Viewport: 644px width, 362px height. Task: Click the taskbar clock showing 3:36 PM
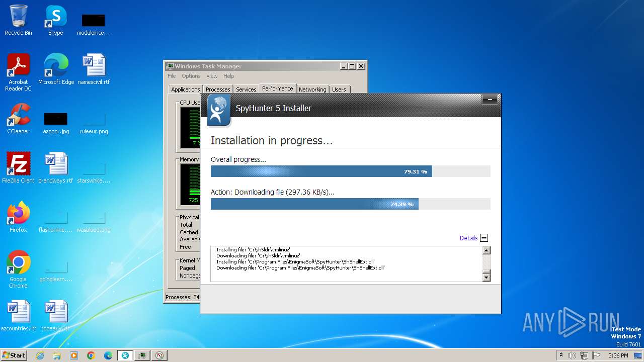pyautogui.click(x=618, y=355)
